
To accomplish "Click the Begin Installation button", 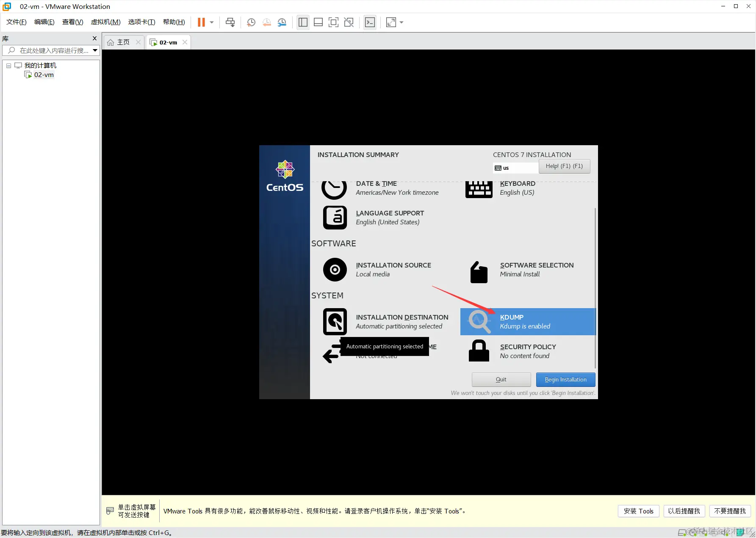I will point(565,380).
